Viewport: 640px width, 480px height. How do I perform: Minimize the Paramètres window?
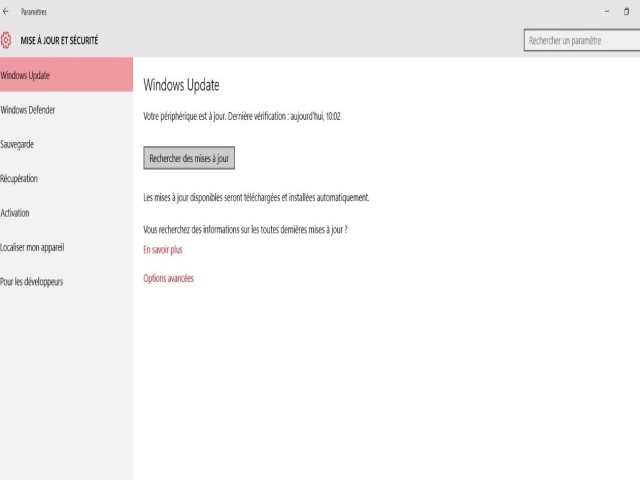(x=607, y=11)
